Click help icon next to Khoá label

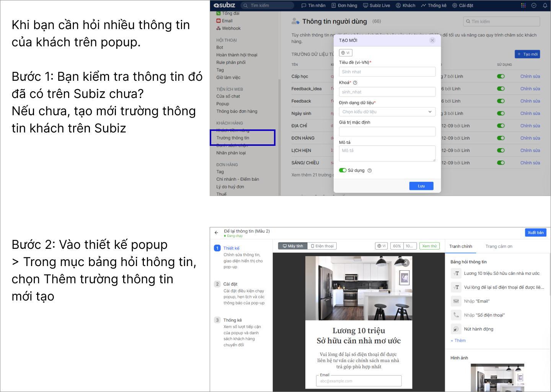tap(355, 83)
